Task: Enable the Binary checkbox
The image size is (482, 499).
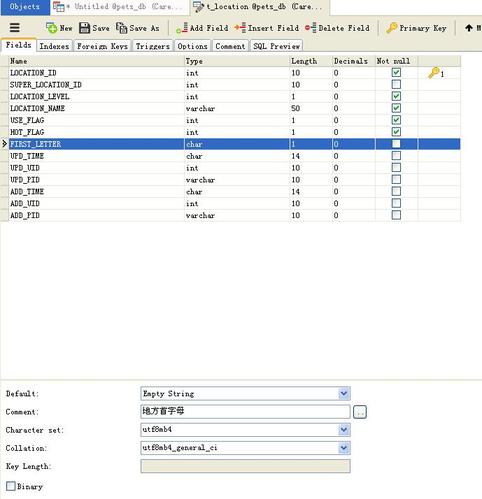Action: click(11, 486)
